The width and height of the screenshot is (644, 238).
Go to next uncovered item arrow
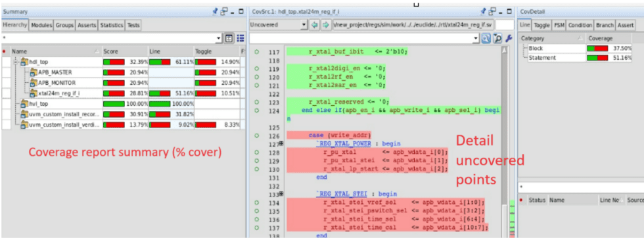[325, 25]
